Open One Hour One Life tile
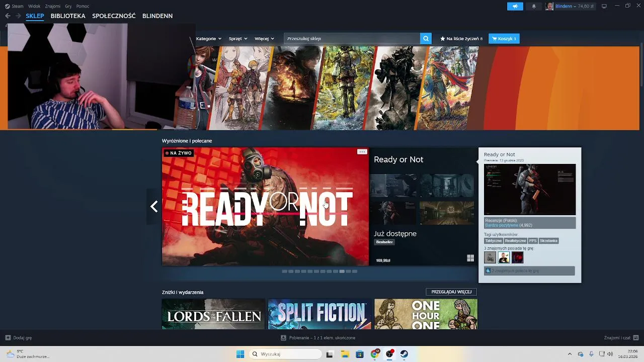The height and width of the screenshot is (362, 644). [x=426, y=314]
